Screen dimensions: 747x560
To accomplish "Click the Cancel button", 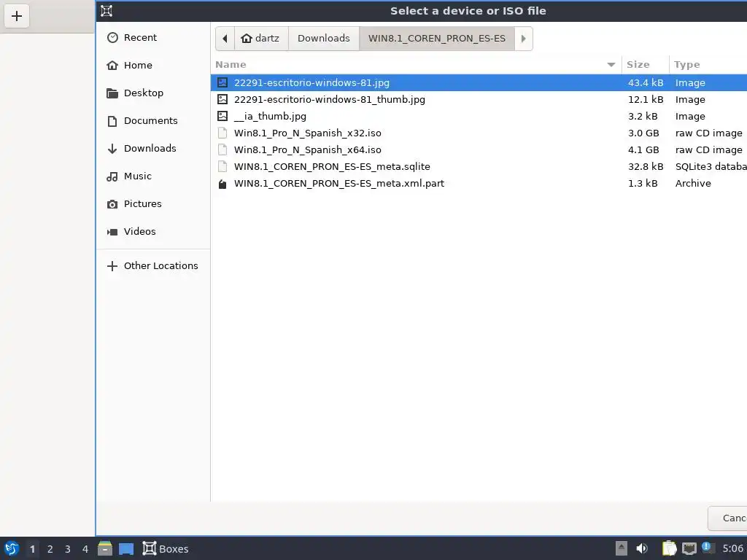I will [728, 518].
